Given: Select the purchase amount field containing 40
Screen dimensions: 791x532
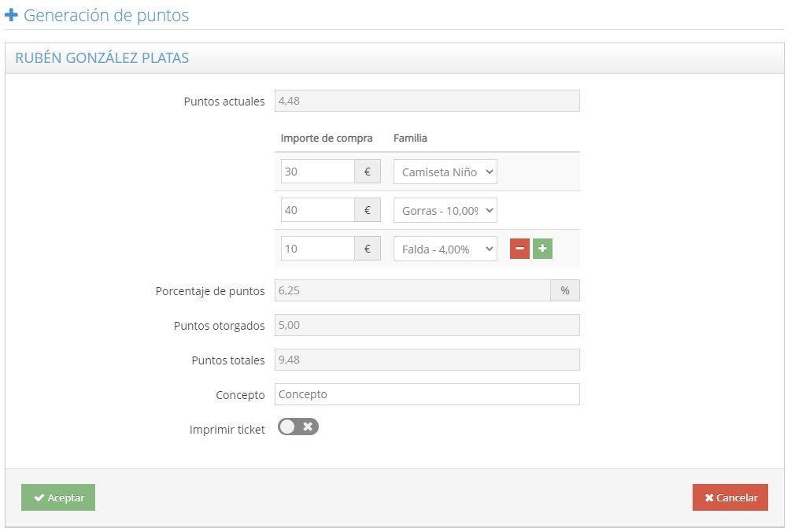Looking at the screenshot, I should 317,210.
